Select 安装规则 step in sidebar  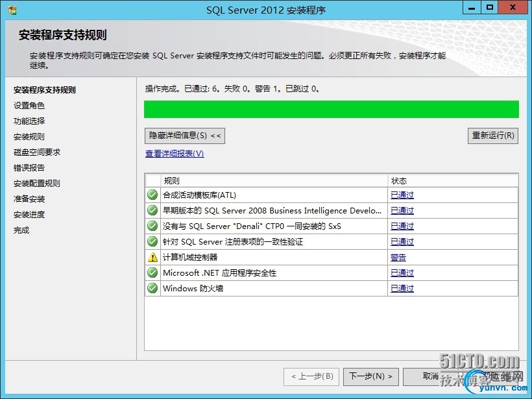[29, 137]
